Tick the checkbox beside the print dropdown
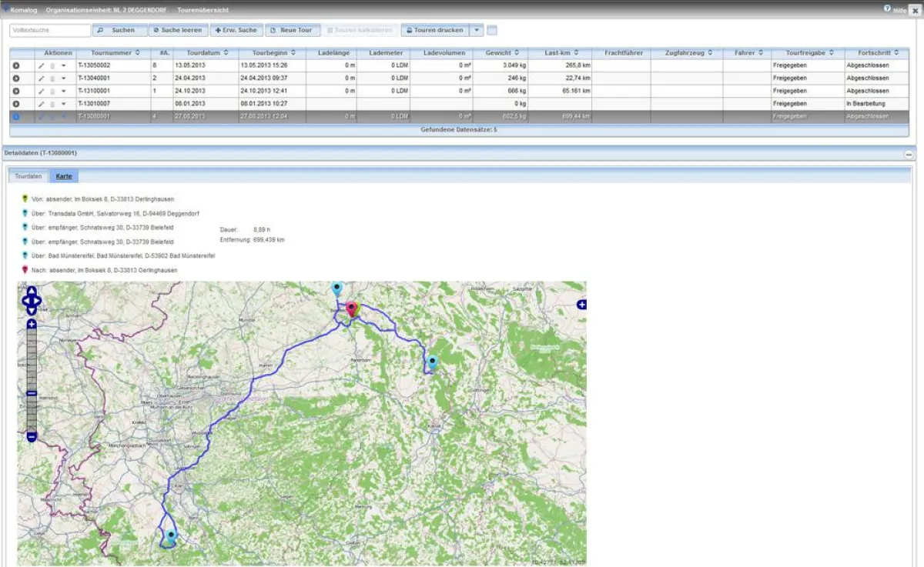Screen dimensions: 924x567 pos(492,30)
